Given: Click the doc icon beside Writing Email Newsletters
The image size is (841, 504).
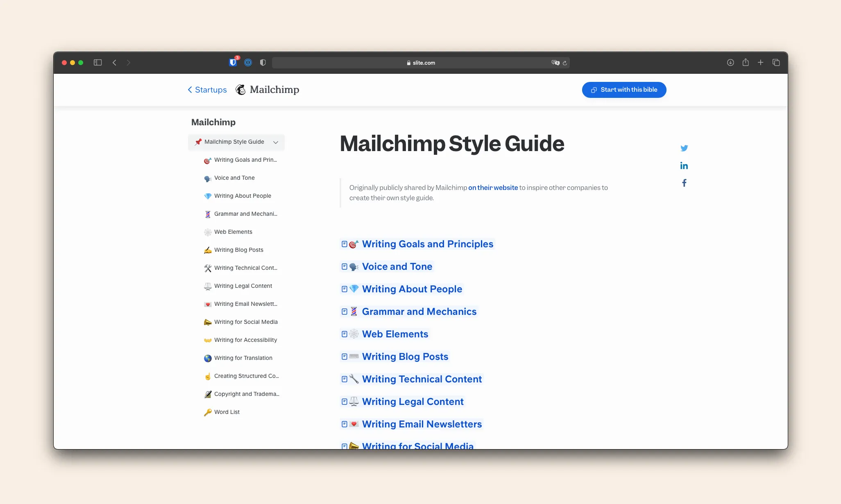Looking at the screenshot, I should point(345,424).
